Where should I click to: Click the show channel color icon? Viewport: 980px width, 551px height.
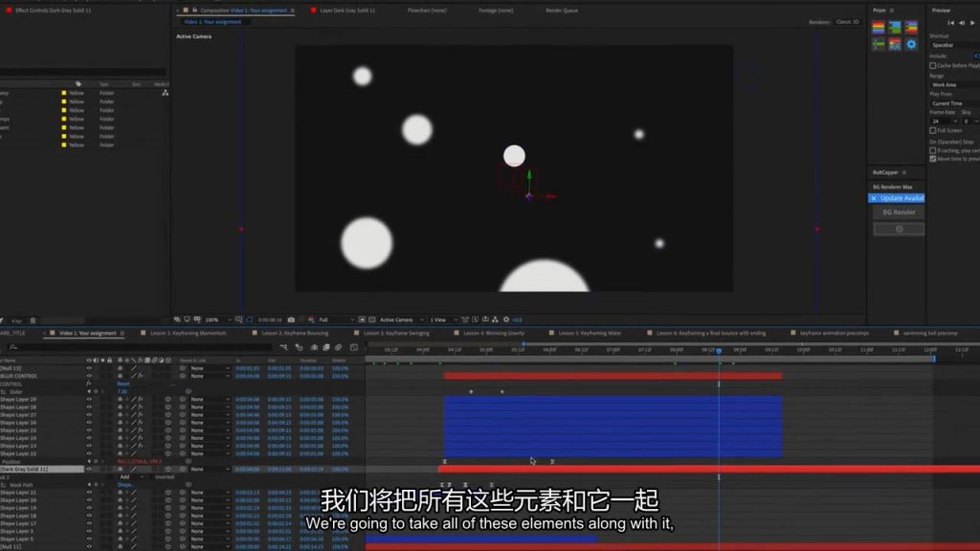(311, 320)
